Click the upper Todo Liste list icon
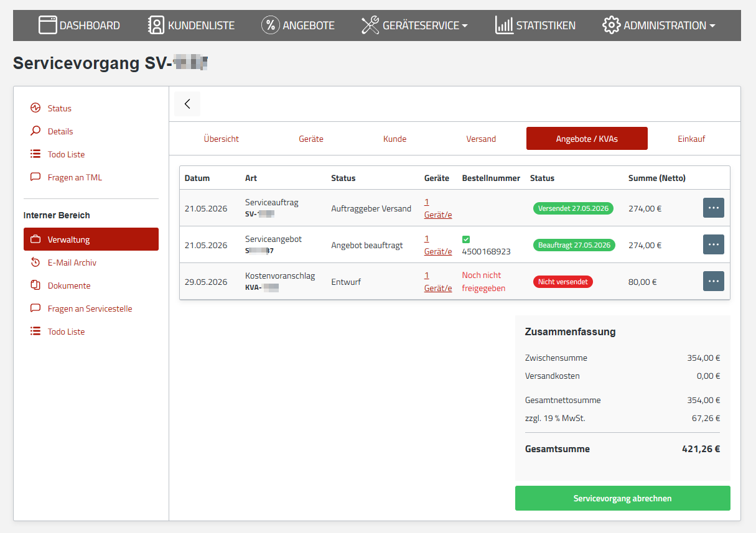The width and height of the screenshot is (756, 533). click(35, 154)
